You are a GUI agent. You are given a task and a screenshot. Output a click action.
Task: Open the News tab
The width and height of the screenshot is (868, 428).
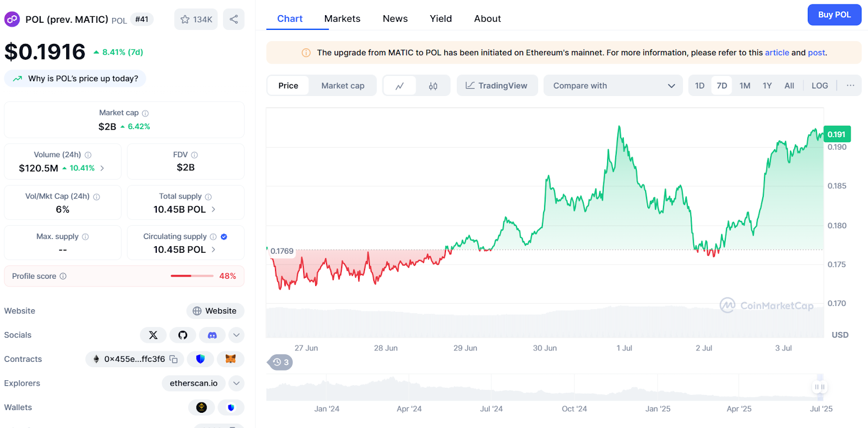coord(395,18)
